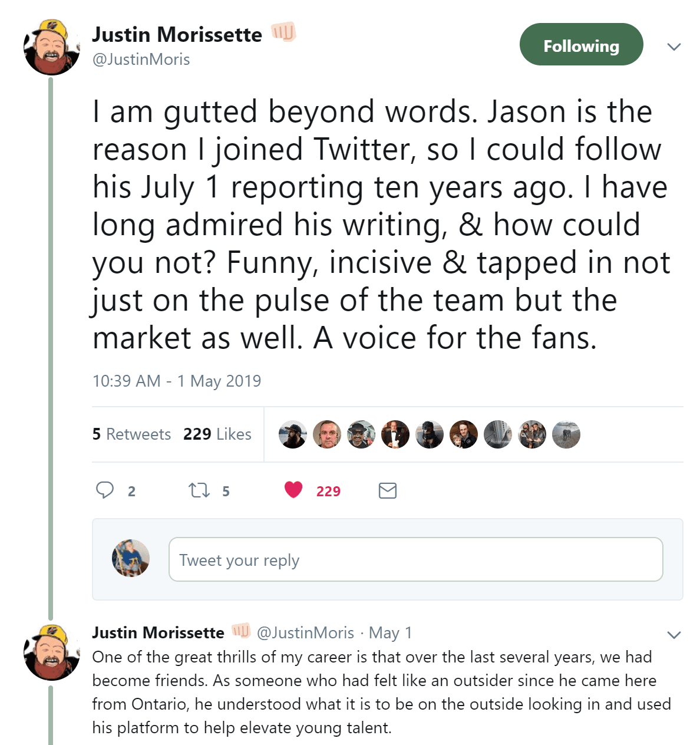Click the retweet arrows icon
The width and height of the screenshot is (700, 745).
[199, 490]
